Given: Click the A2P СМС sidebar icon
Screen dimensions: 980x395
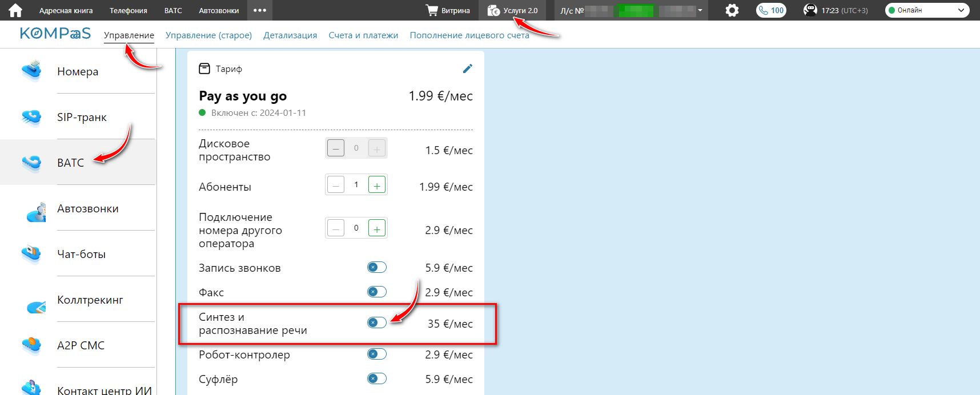Looking at the screenshot, I should point(31,345).
